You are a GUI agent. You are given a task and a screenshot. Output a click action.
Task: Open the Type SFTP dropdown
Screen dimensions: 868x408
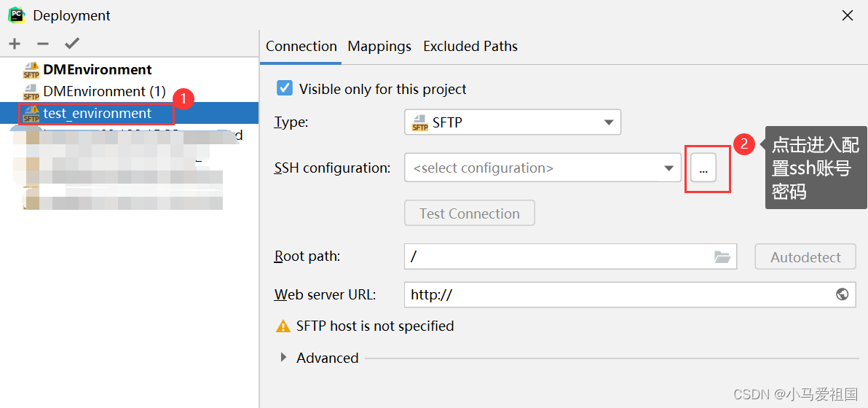coord(512,122)
